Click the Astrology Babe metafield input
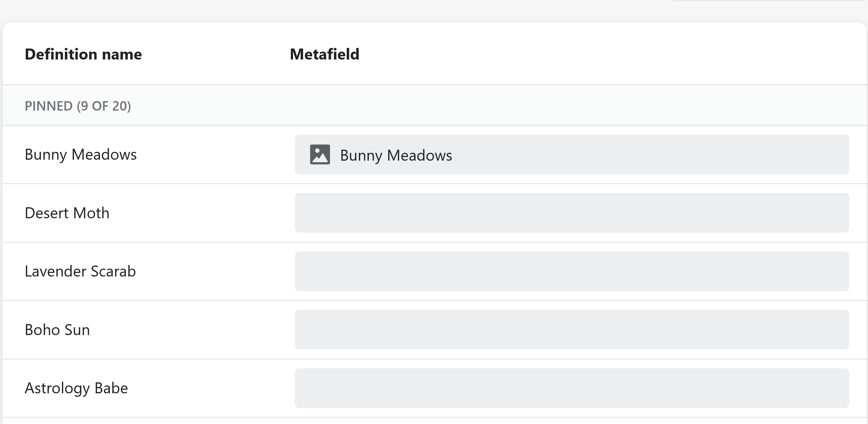The image size is (868, 424). [x=571, y=388]
